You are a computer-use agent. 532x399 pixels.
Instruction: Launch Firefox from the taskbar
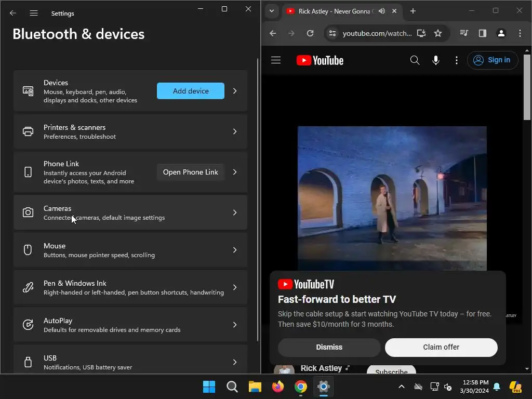tap(278, 387)
